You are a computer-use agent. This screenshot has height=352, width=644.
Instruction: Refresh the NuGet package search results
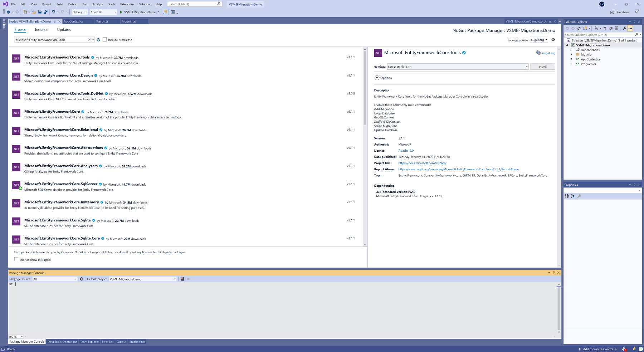pyautogui.click(x=98, y=40)
